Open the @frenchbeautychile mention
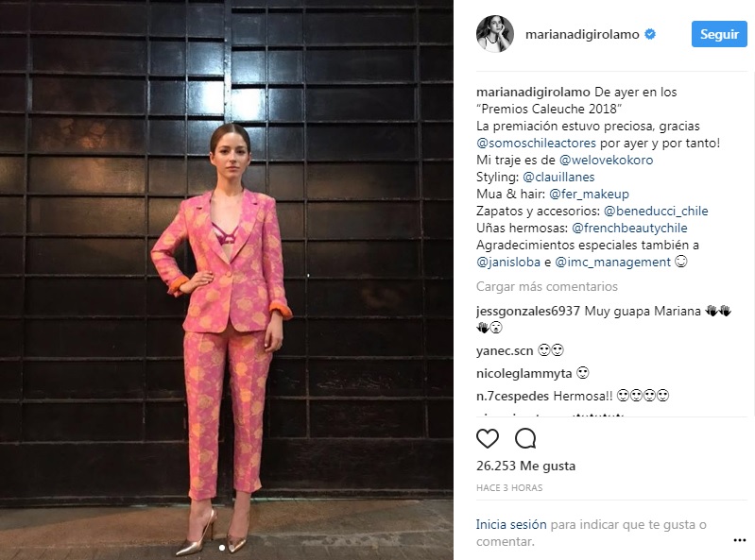Image resolution: width=755 pixels, height=560 pixels. [x=629, y=228]
